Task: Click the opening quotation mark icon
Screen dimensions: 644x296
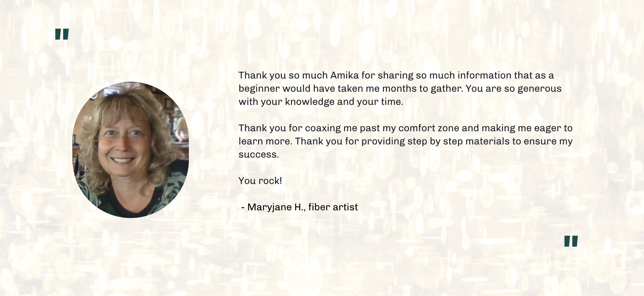Action: [x=62, y=34]
